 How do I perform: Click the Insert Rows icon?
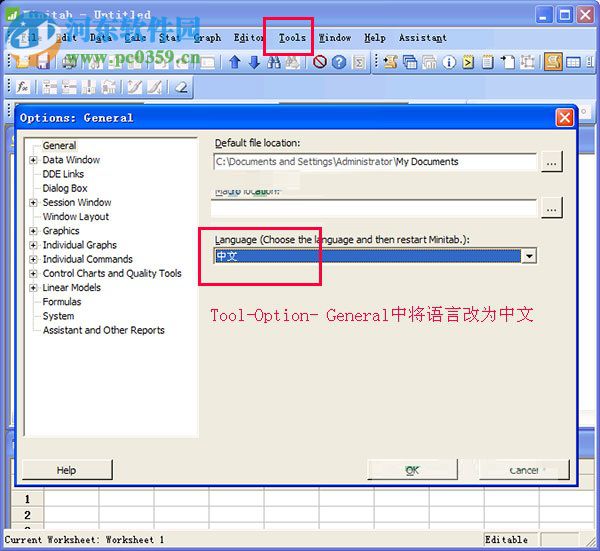click(x=69, y=87)
